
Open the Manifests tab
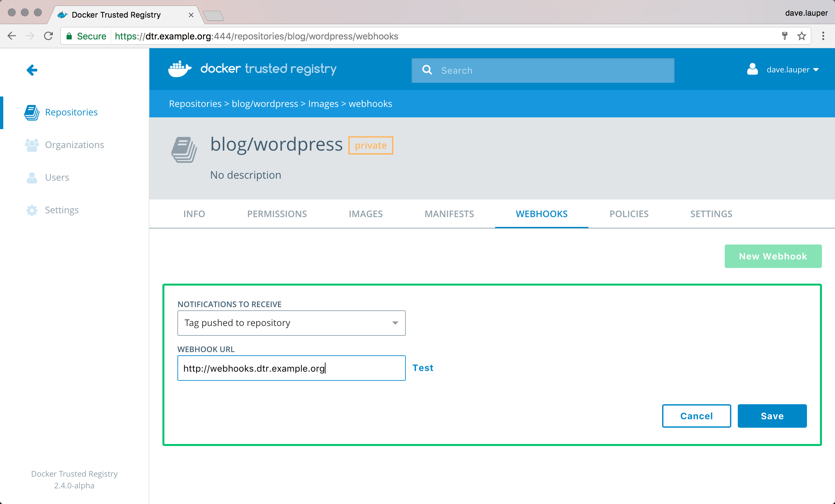click(x=449, y=214)
